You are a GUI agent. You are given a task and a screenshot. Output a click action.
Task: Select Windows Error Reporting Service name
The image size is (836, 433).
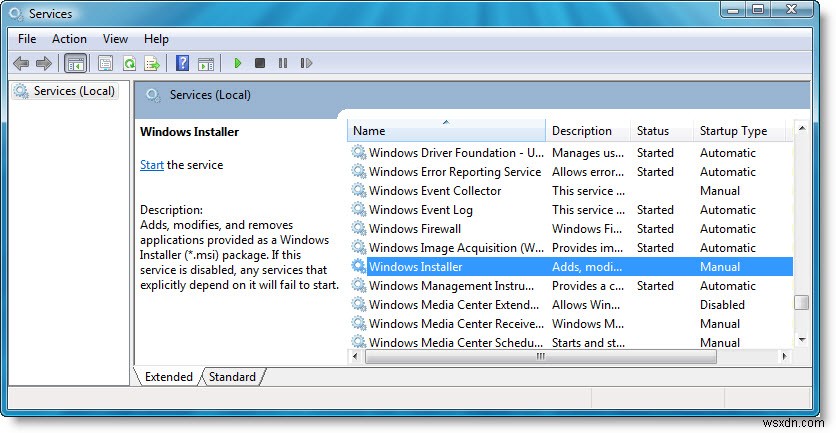455,172
